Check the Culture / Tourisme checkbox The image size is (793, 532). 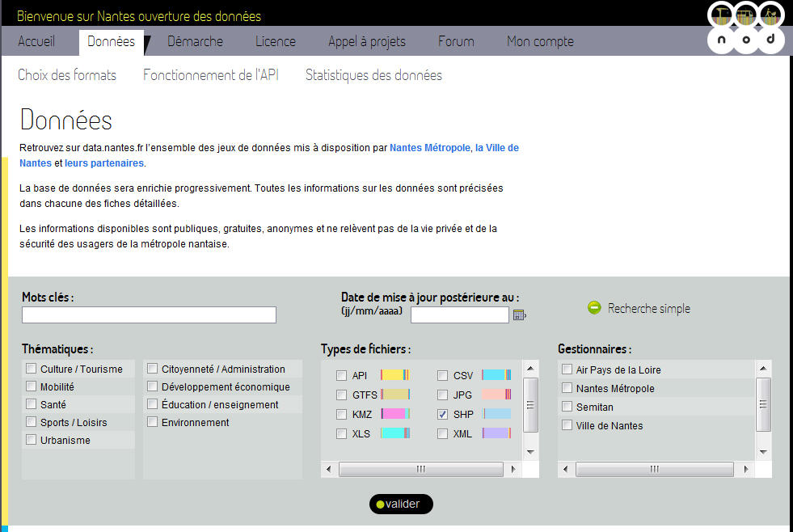pos(32,369)
